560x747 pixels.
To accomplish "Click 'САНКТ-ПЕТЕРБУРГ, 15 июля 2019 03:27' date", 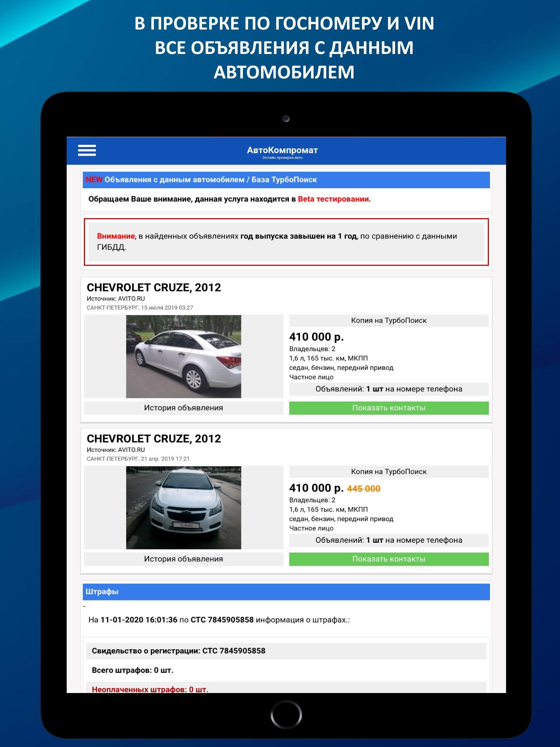I will tap(140, 307).
